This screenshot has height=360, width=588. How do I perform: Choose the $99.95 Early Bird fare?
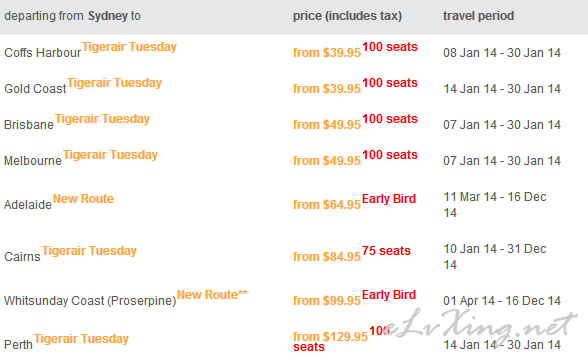point(327,300)
